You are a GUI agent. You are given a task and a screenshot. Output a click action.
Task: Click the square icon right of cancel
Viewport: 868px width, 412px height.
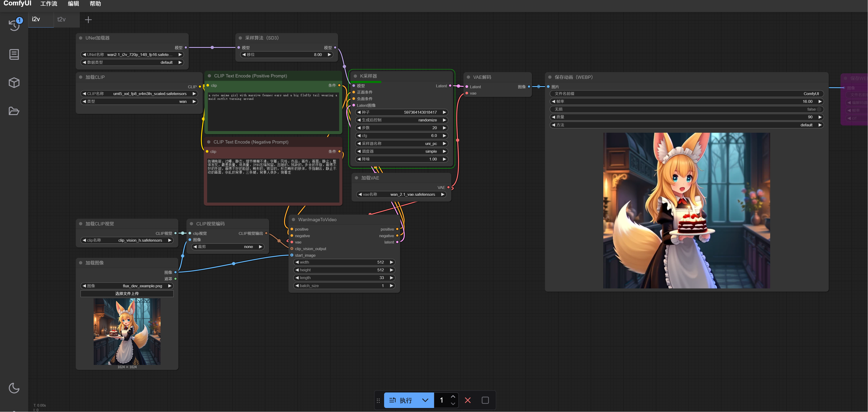click(485, 400)
